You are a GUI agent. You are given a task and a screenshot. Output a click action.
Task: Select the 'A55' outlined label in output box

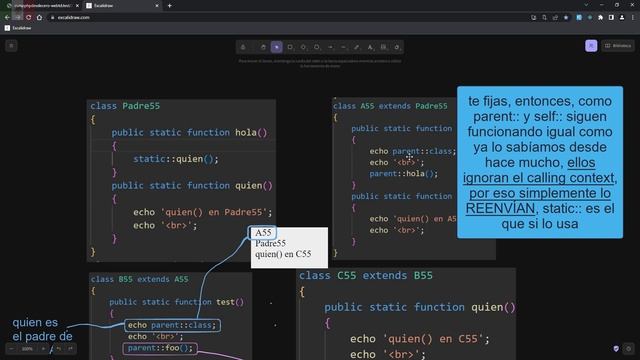262,233
